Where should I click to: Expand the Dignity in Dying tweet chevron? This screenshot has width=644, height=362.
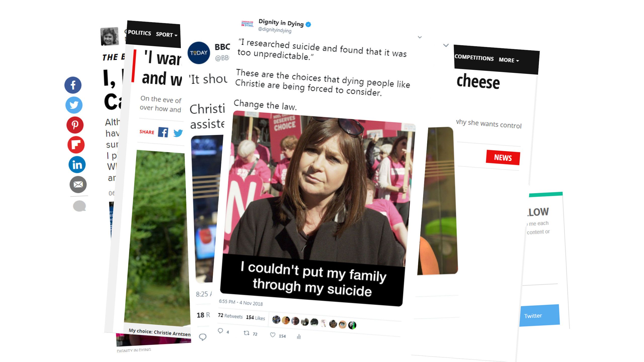tap(420, 37)
